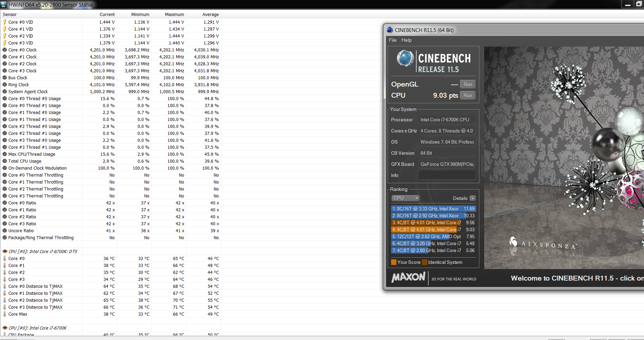Click the icon beside Total CPU Usage
The height and width of the screenshot is (340, 644).
(x=5, y=161)
